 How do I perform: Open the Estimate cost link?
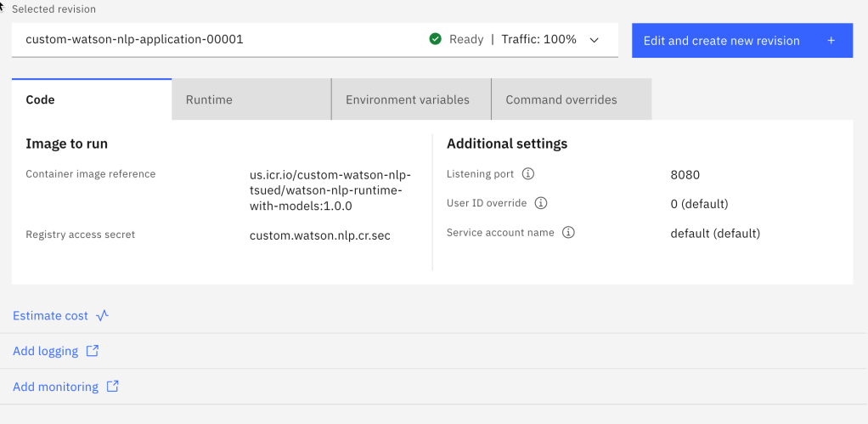50,315
